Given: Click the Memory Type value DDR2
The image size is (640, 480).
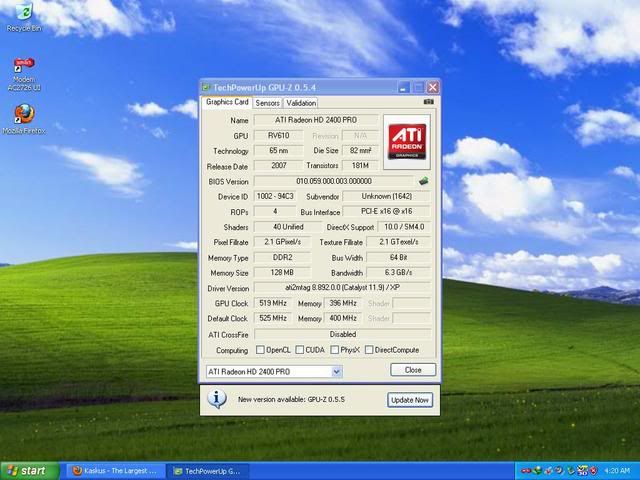Looking at the screenshot, I should [282, 258].
